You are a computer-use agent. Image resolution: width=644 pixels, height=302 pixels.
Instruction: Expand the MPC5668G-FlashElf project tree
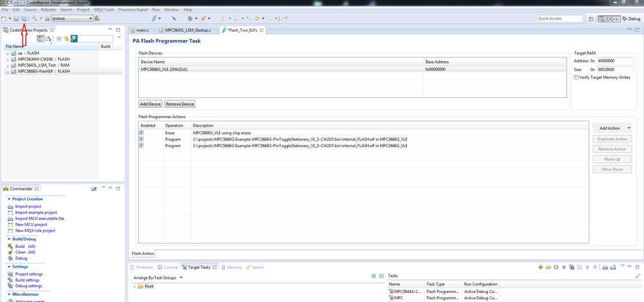pyautogui.click(x=7, y=72)
